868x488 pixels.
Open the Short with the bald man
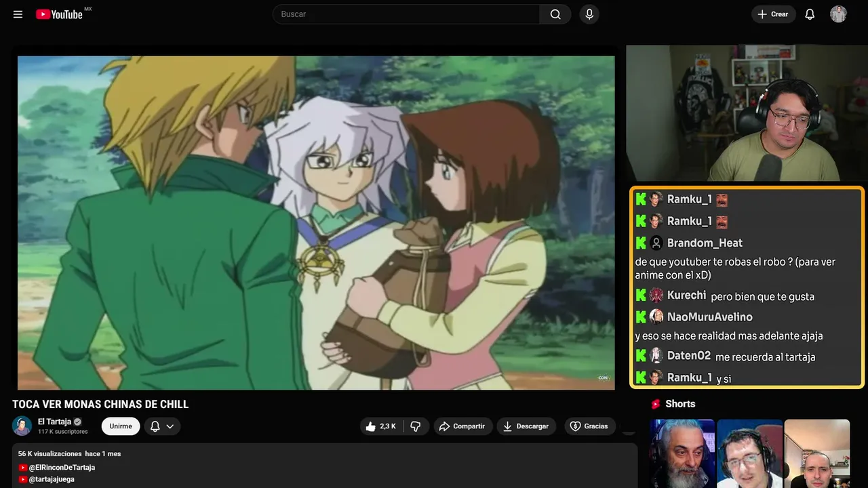point(816,453)
